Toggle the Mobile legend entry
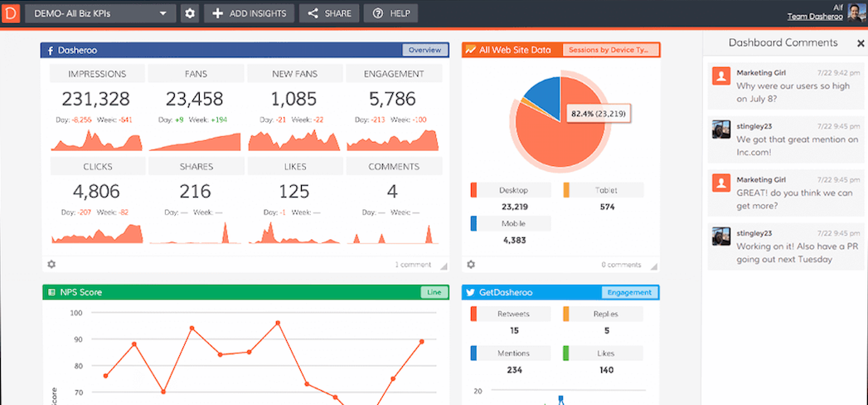 (511, 224)
